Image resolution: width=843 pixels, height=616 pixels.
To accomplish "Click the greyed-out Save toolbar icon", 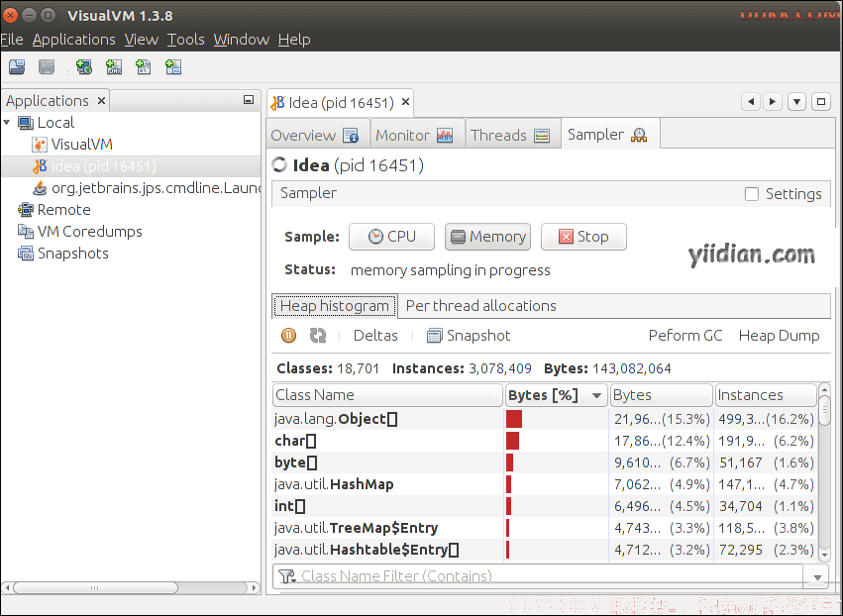I will 47,67.
